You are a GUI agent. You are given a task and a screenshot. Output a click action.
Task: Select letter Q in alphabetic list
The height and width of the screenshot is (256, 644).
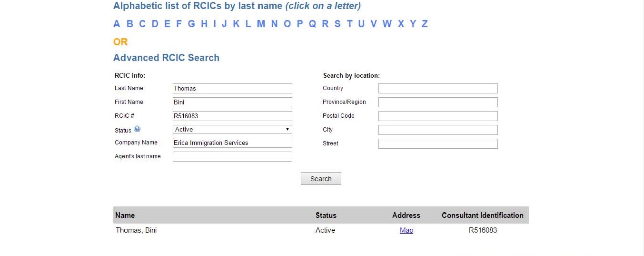coord(312,24)
